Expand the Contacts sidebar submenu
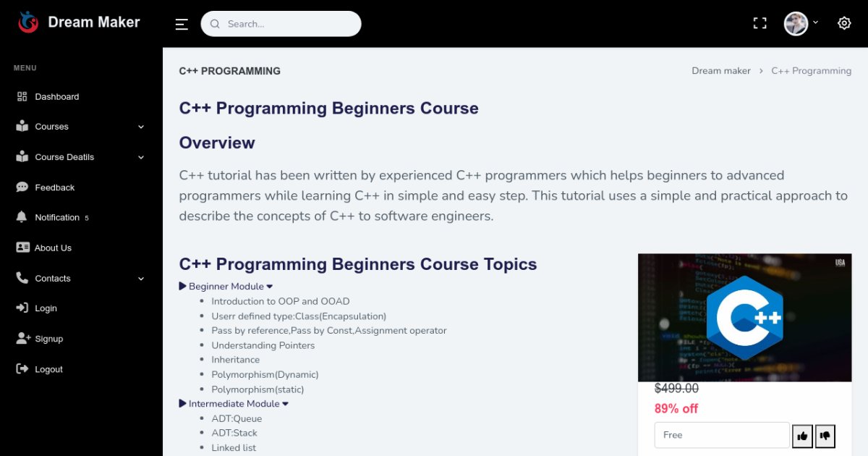Screen dimensions: 868x456 [x=80, y=279]
